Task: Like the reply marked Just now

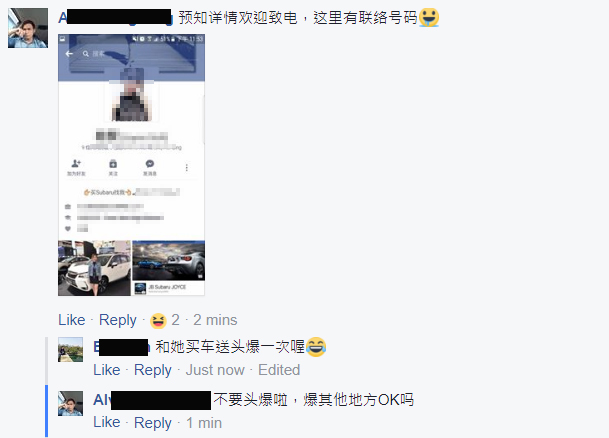Action: (106, 370)
